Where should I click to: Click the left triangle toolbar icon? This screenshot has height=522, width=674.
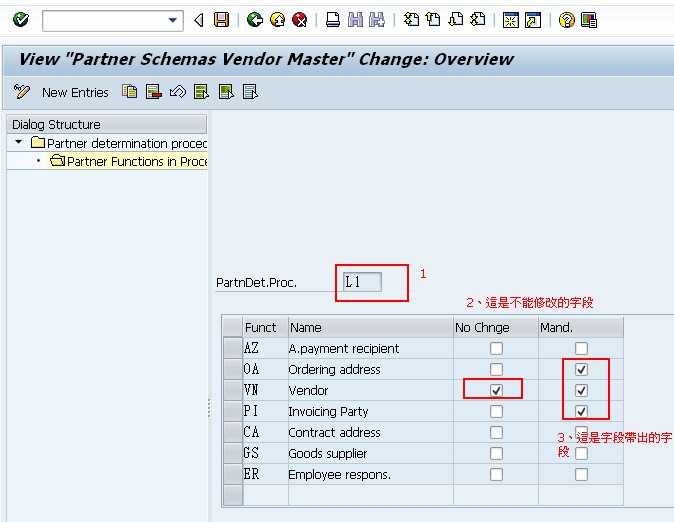(x=199, y=20)
